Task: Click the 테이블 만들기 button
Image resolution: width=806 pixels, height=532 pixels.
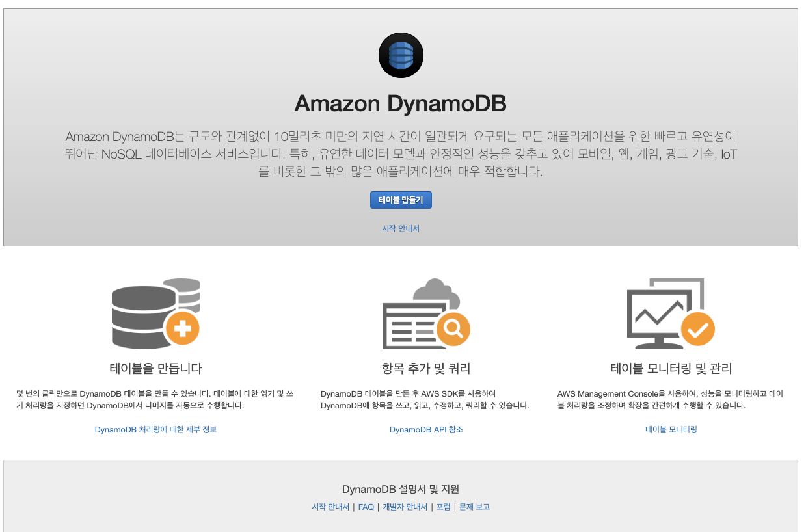Action: [x=401, y=200]
